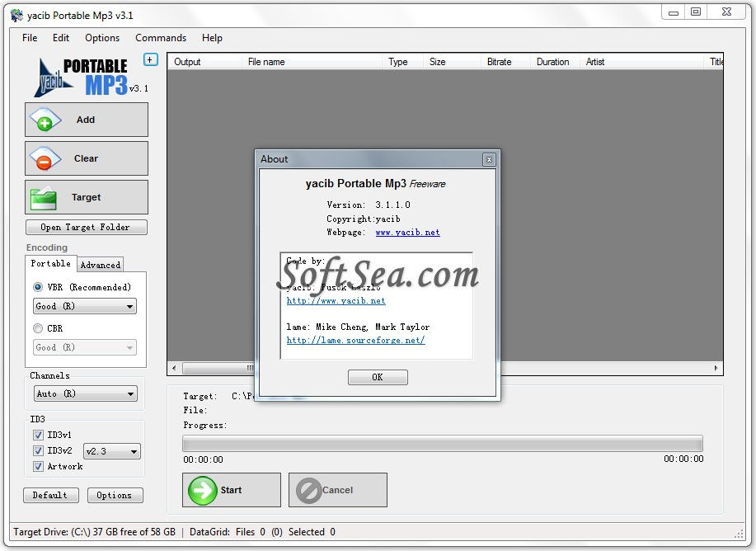Click the file list scroll right arrow
756x551 pixels.
pos(716,368)
